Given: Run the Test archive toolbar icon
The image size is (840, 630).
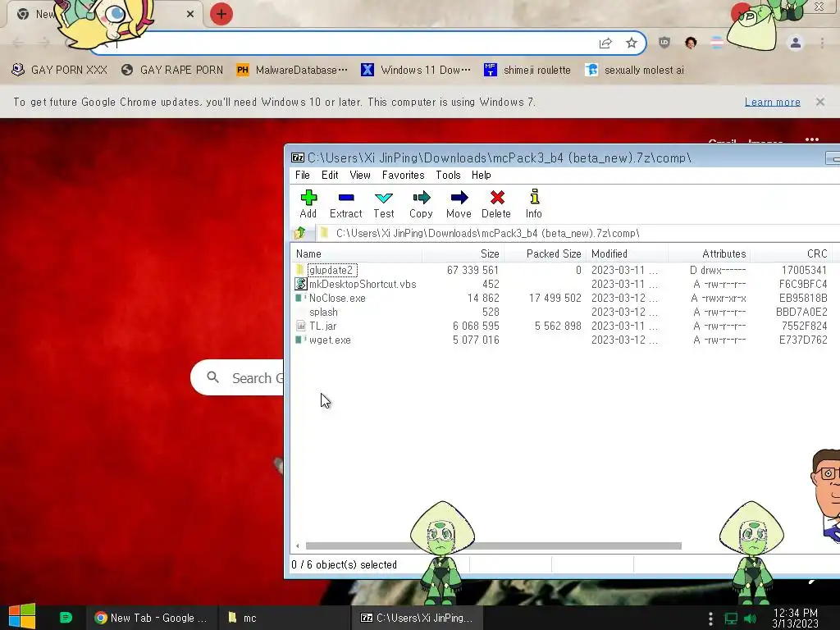Looking at the screenshot, I should coord(384,204).
